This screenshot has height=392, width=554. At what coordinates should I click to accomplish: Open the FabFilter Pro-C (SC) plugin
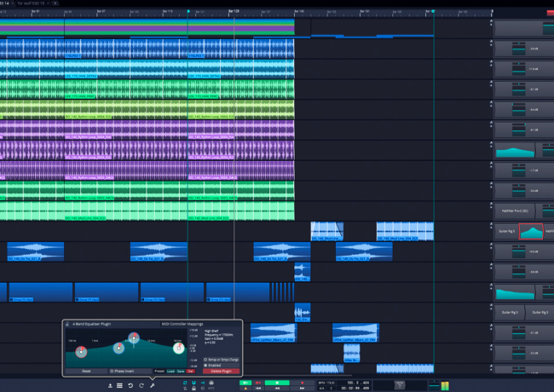tap(515, 210)
